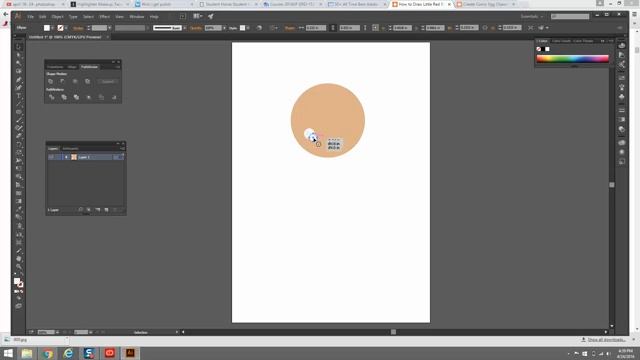
Task: Click the None swatch in Color panel
Action: point(539,49)
